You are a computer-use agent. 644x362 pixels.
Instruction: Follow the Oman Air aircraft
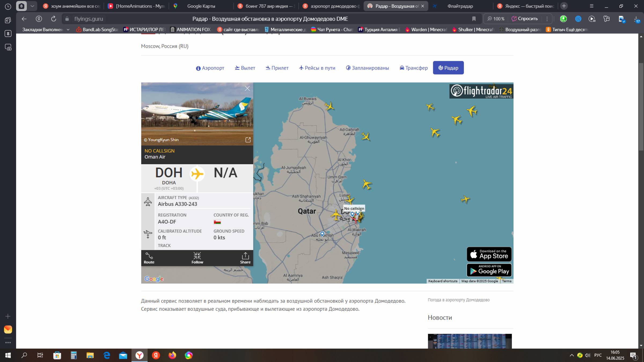point(197,258)
